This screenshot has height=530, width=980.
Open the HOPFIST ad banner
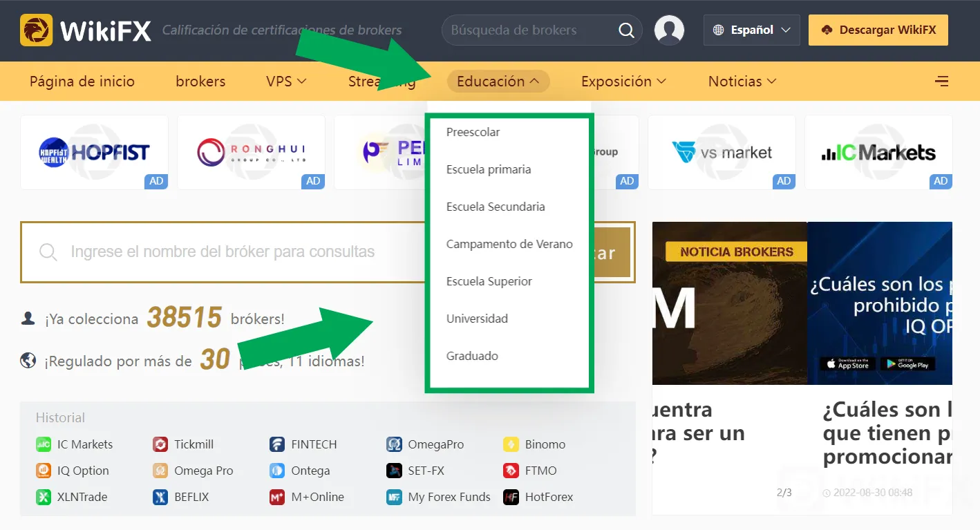(95, 152)
